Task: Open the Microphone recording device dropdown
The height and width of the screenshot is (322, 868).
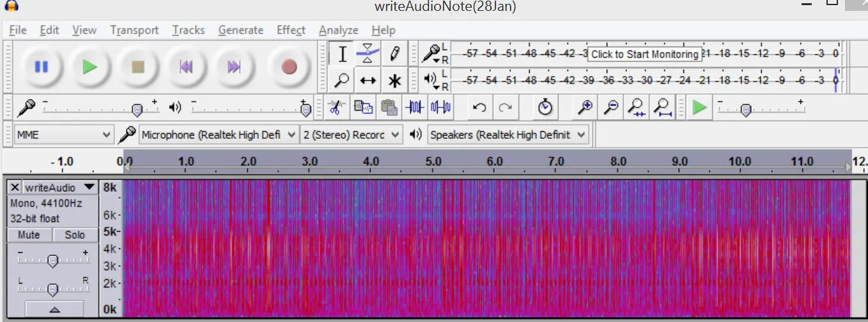Action: pyautogui.click(x=219, y=135)
